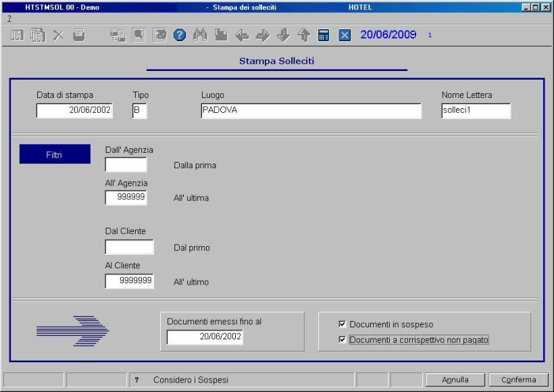The width and height of the screenshot is (554, 392).
Task: Click the Luogo field containing PADOVA
Action: click(x=310, y=111)
